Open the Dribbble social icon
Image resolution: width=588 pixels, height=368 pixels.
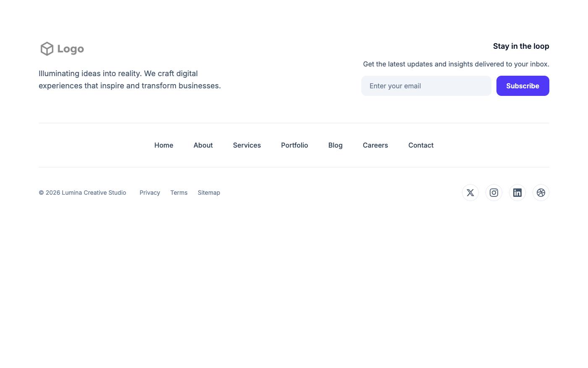[541, 193]
